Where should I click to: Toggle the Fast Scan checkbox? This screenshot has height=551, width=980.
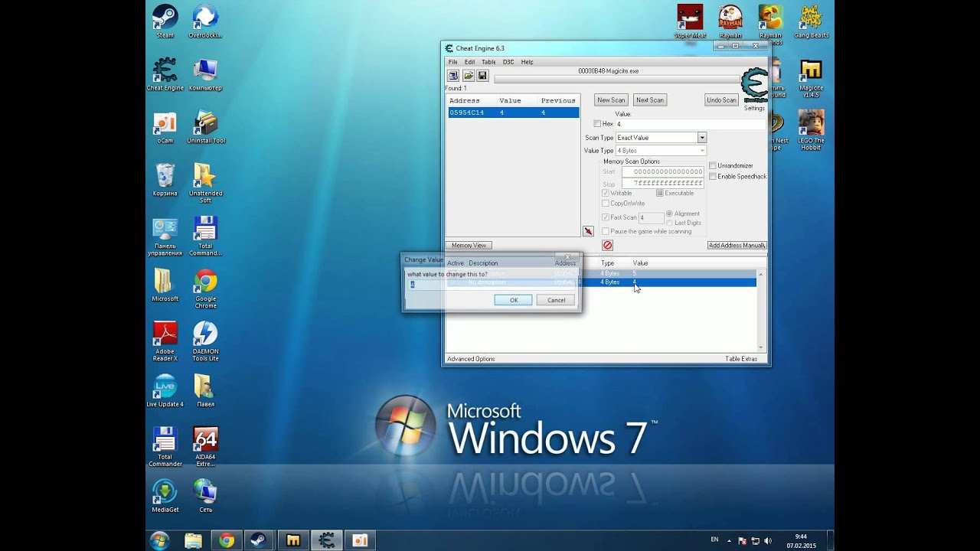606,217
